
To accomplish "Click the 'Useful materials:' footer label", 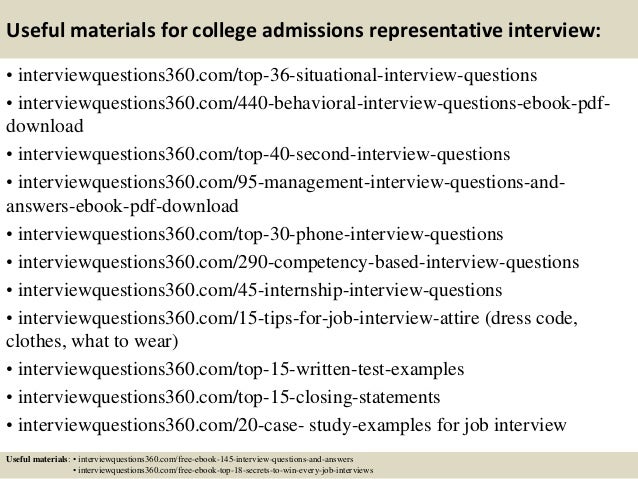I will [38, 459].
